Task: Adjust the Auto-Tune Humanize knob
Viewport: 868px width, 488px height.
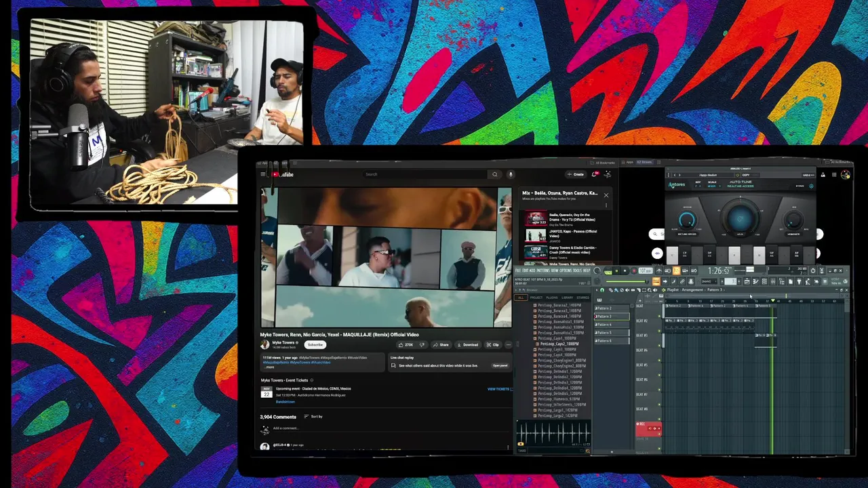Action: 793,220
